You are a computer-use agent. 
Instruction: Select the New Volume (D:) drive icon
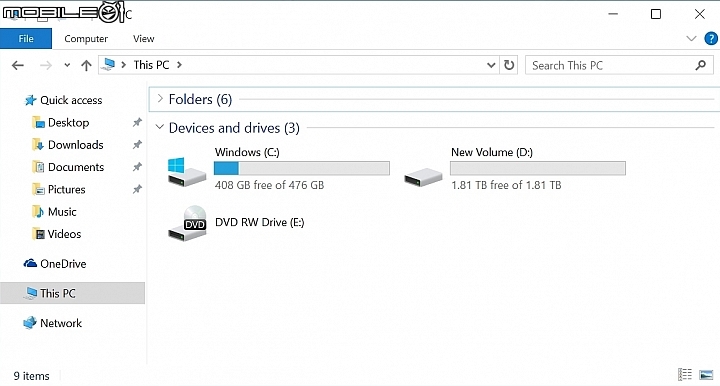[x=423, y=177]
